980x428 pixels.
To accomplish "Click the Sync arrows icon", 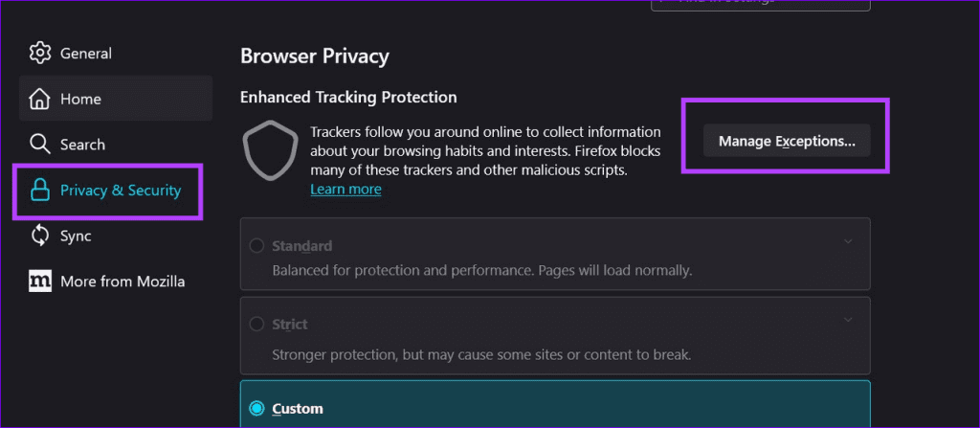I will click(x=40, y=236).
